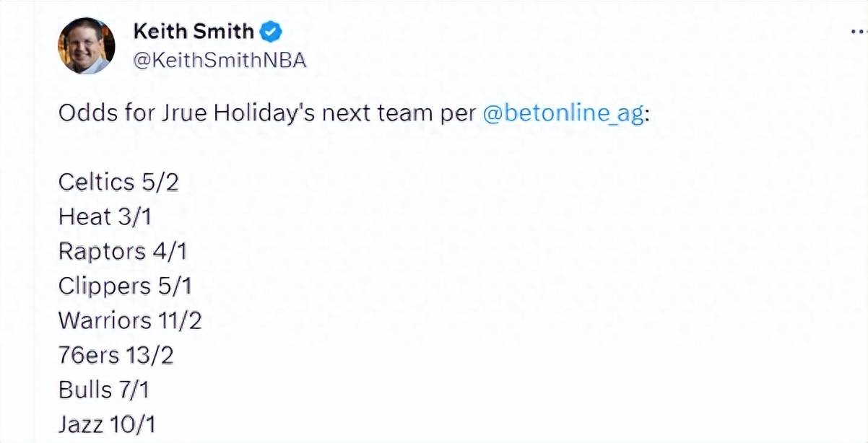This screenshot has width=868, height=443.
Task: Click the Raptors 4/1 odds line
Action: click(123, 251)
